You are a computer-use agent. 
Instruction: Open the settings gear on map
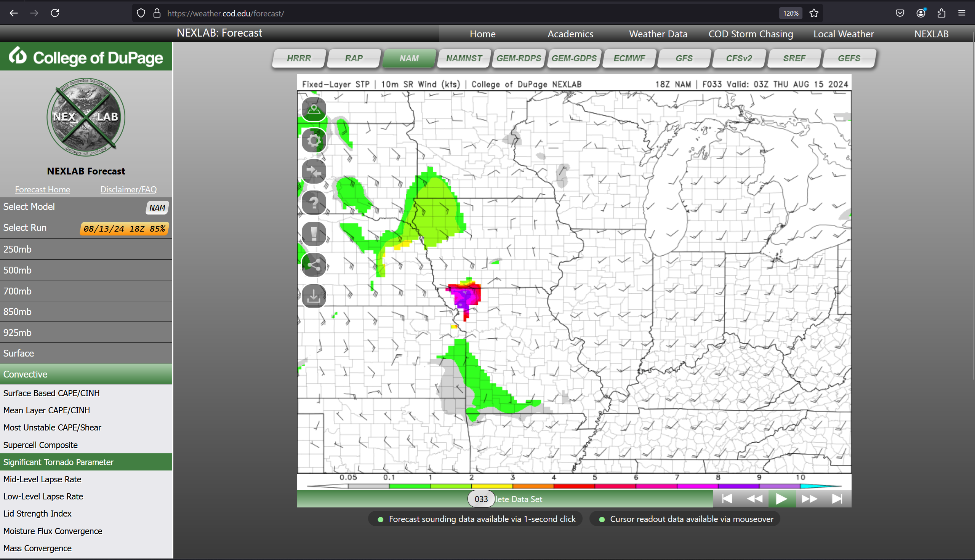[x=314, y=141]
